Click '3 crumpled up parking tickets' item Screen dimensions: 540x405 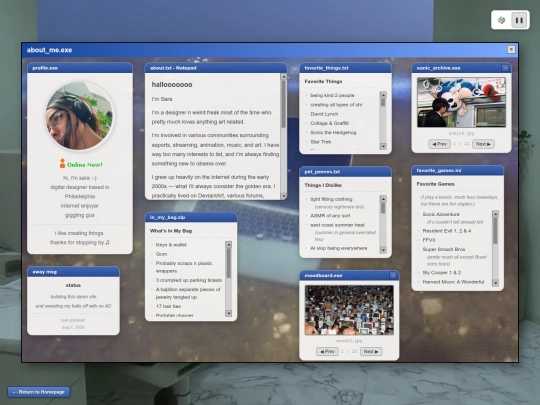click(189, 280)
